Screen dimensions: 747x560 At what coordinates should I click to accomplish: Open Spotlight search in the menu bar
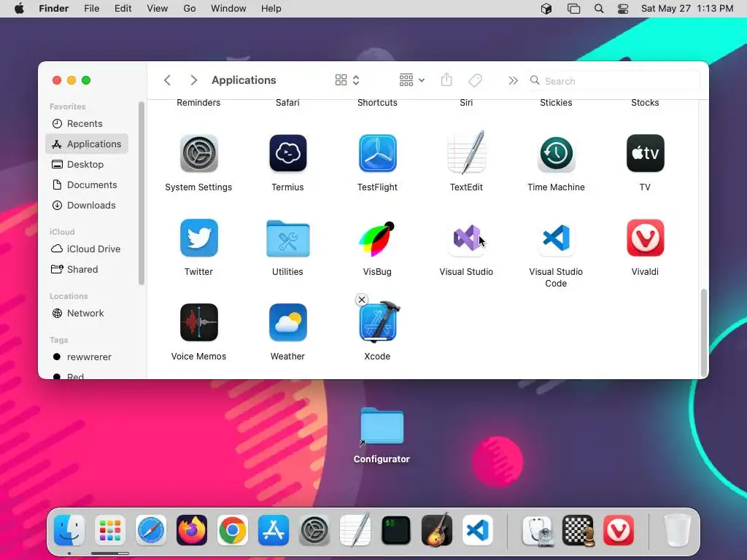(599, 9)
